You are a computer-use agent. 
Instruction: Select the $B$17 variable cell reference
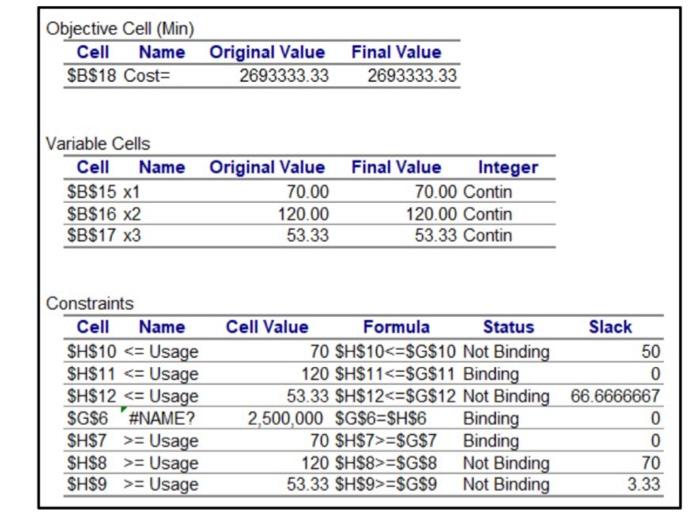point(92,235)
